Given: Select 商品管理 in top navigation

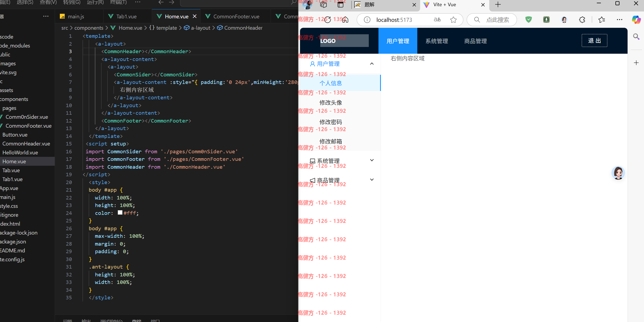Looking at the screenshot, I should click(476, 41).
